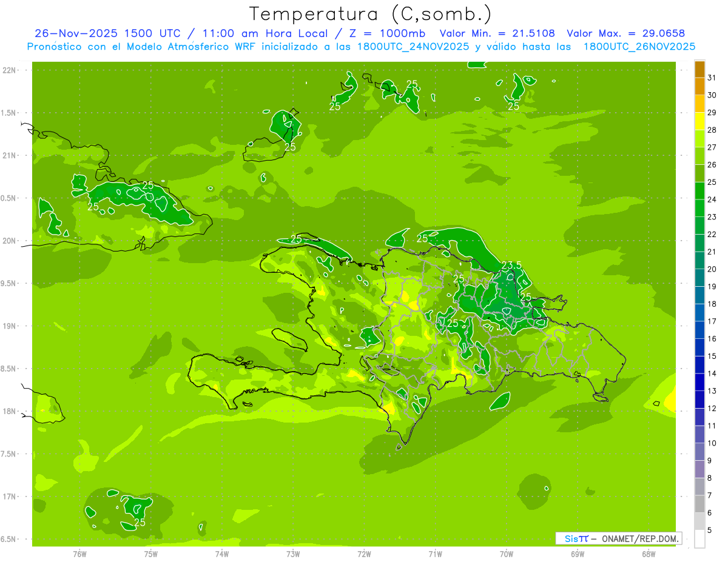Click the legend value '13'
The image size is (728, 562).
point(712,391)
